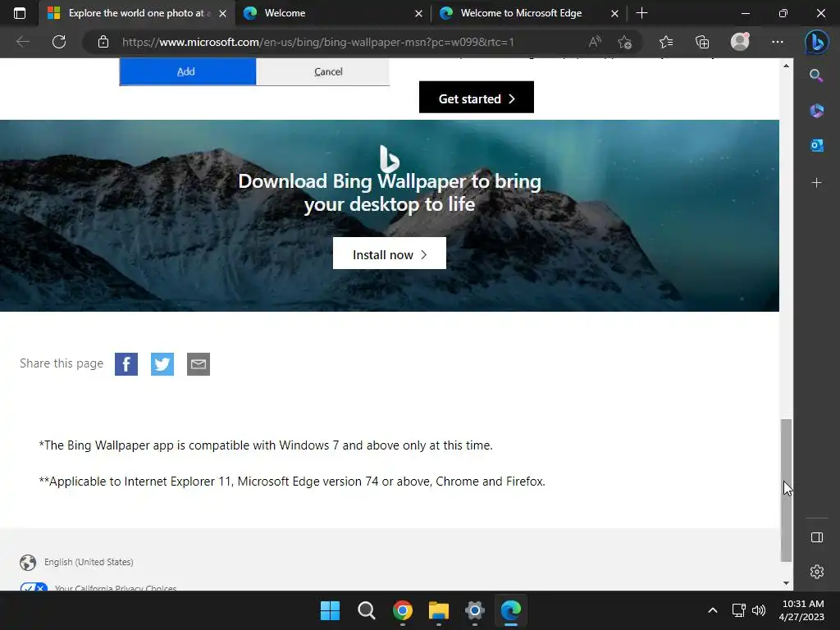Go back using the back arrow
Image resolution: width=840 pixels, height=630 pixels.
(23, 42)
